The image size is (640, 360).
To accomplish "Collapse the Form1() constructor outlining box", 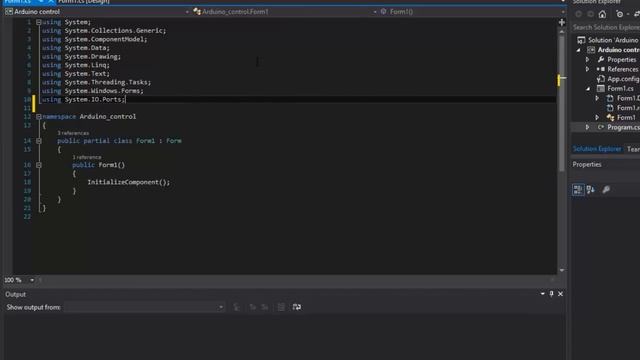I will 39,165.
